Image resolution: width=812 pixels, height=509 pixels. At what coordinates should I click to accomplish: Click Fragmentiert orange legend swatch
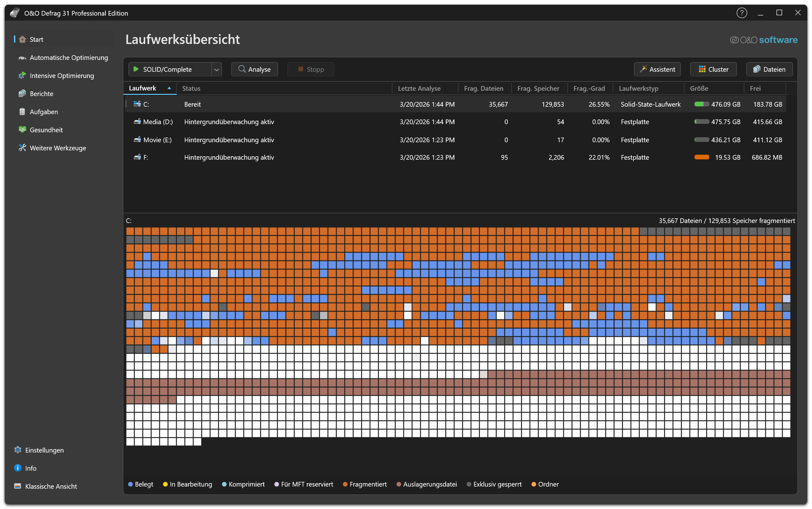pyautogui.click(x=345, y=484)
